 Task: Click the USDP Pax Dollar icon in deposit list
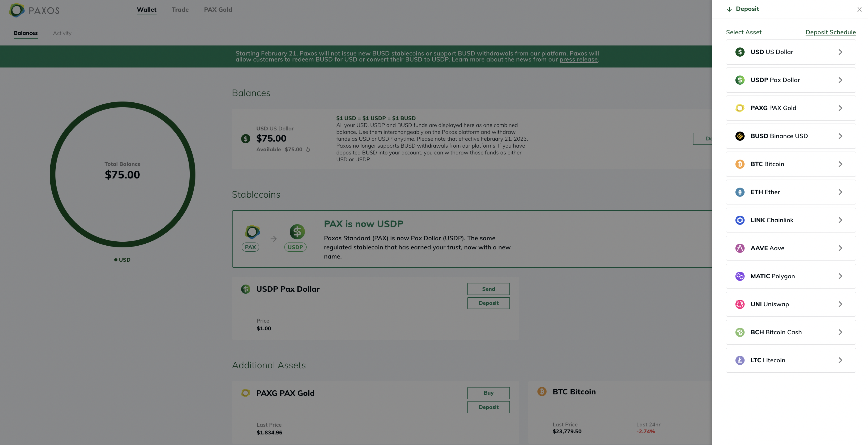tap(740, 80)
